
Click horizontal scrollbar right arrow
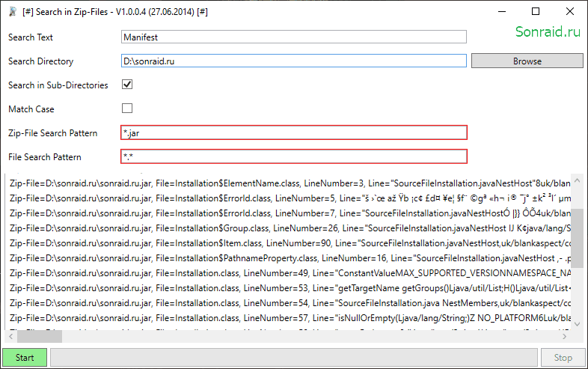(x=565, y=336)
